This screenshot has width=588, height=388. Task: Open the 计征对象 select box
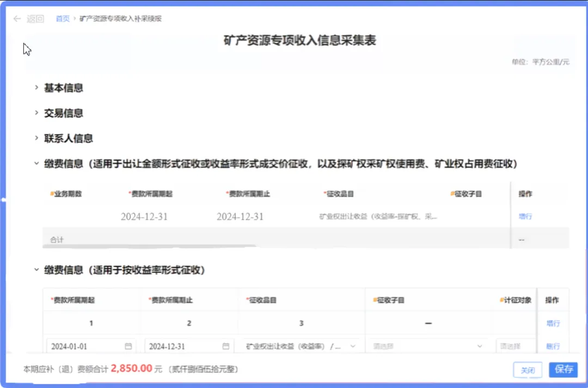[x=514, y=346]
